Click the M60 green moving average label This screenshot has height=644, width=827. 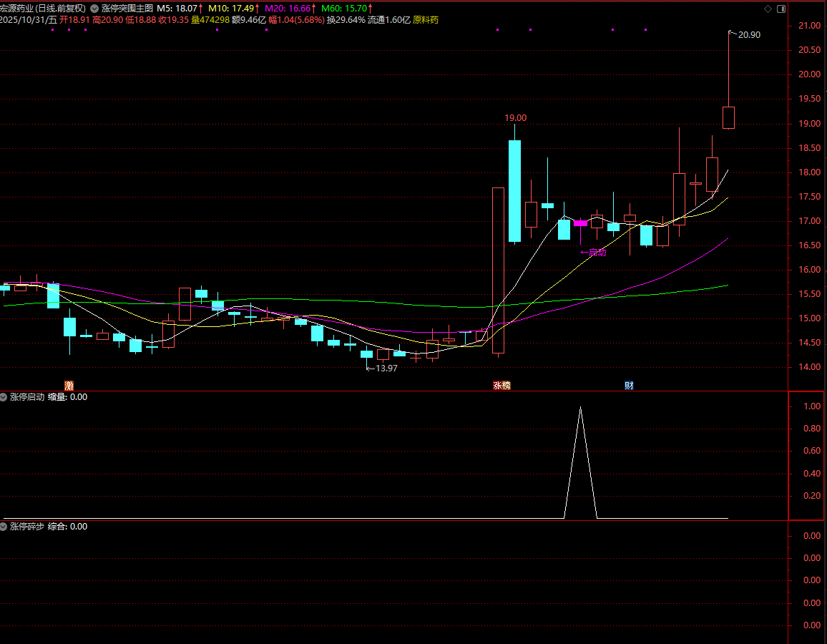(347, 9)
